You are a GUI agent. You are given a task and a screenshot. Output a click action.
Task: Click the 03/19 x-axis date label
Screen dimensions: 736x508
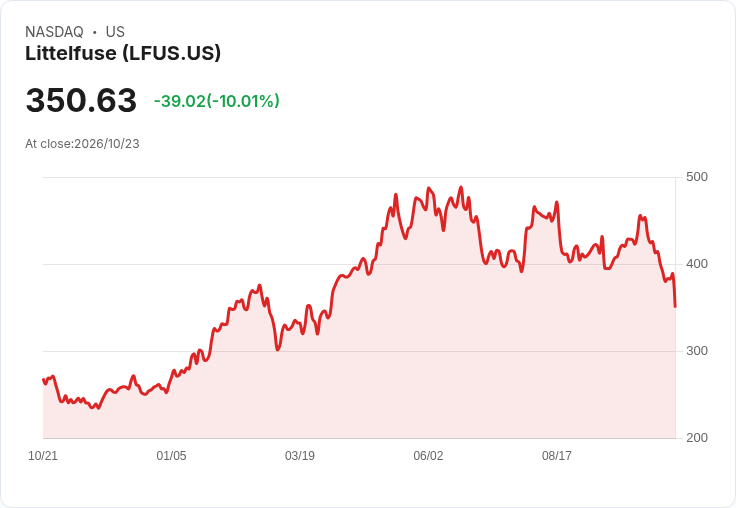point(299,455)
